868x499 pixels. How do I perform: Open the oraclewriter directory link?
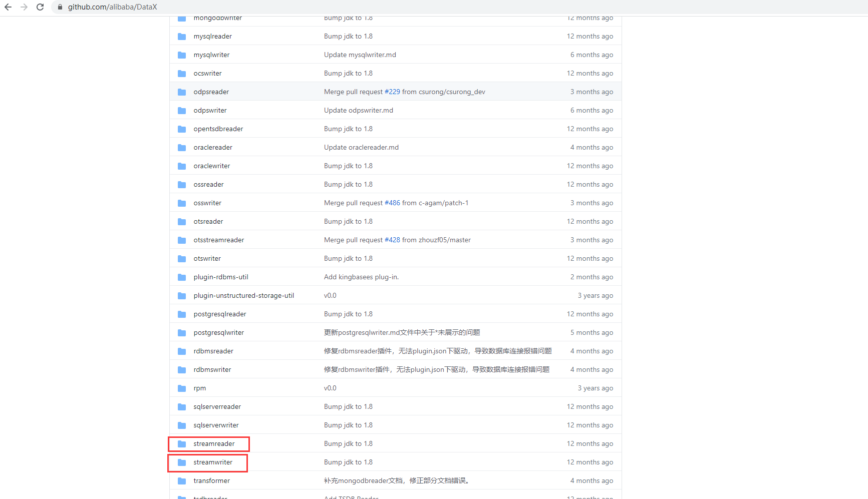click(212, 166)
